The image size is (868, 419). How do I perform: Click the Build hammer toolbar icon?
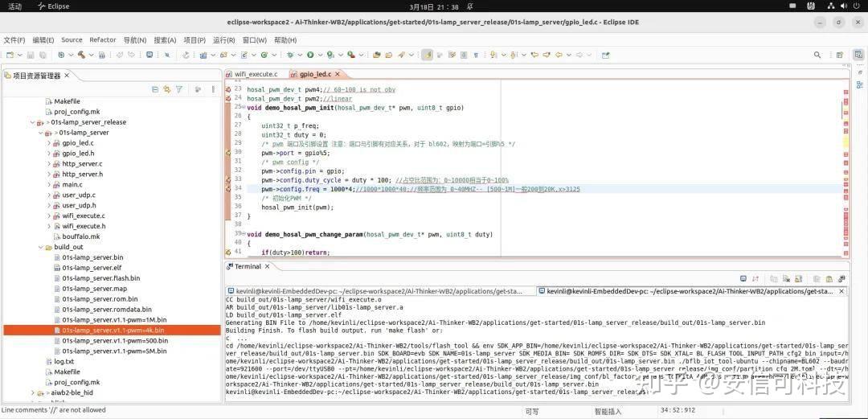(81, 55)
